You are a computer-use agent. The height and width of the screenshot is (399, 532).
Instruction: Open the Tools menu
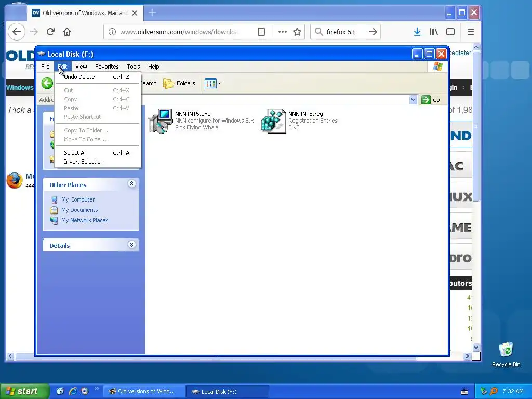(x=134, y=66)
